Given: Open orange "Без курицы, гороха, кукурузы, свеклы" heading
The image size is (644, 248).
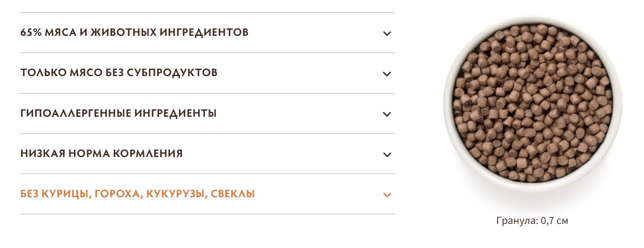Looking at the screenshot, I should point(137,194).
